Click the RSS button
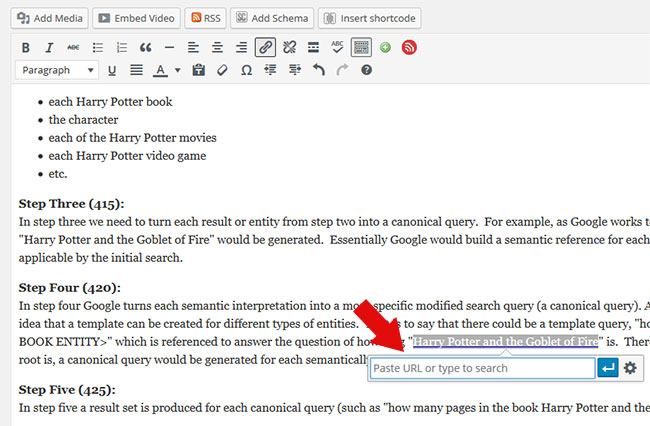The image size is (650, 426). 206,18
